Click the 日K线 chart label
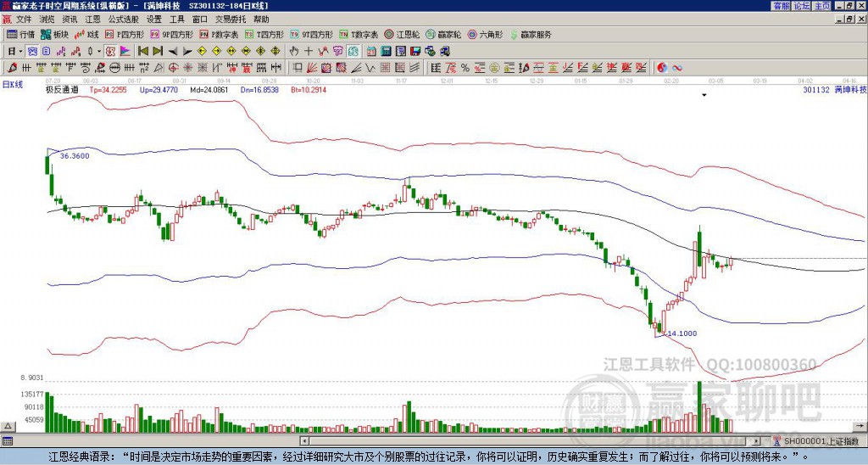The image size is (868, 465). point(13,85)
